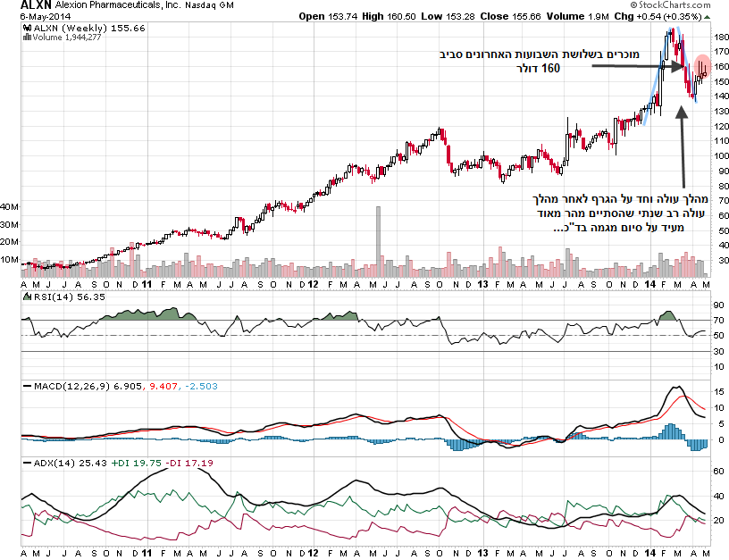Click the green +DI 19.75 value
The image size is (729, 560).
point(136,464)
